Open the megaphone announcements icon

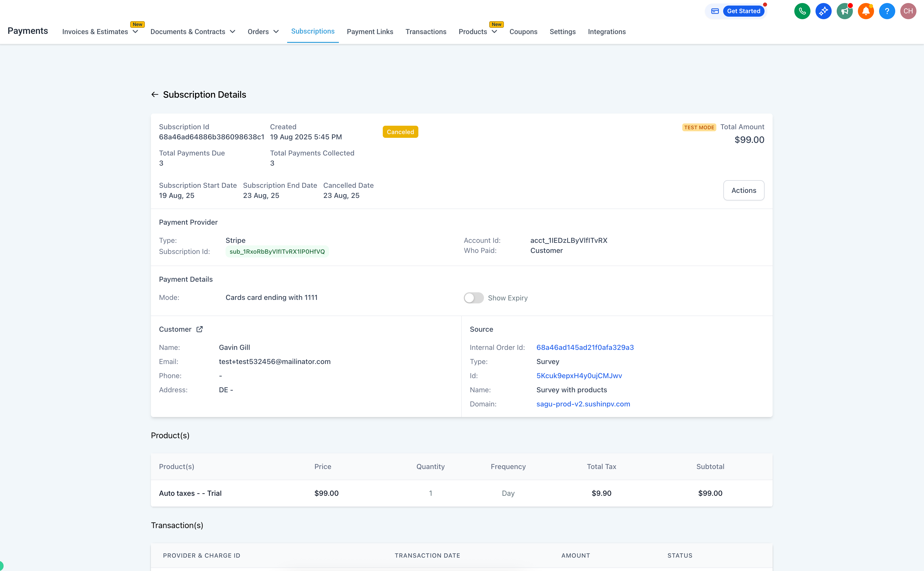tap(844, 11)
